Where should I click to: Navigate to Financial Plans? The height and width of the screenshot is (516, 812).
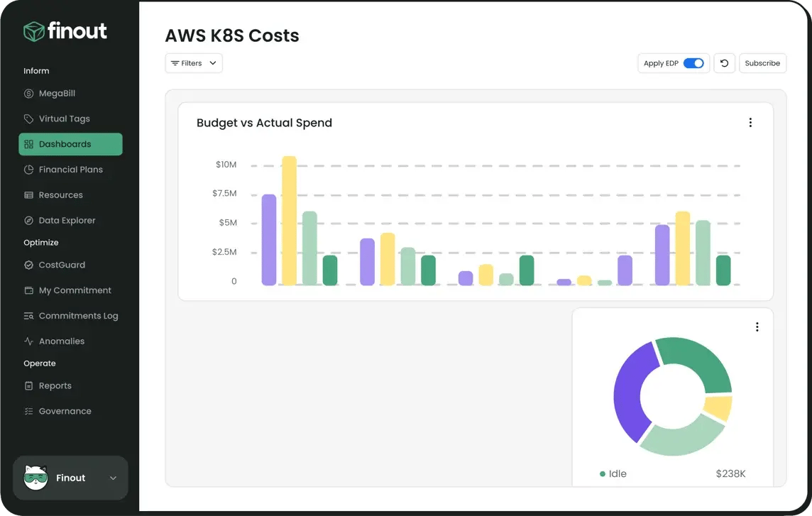(70, 170)
